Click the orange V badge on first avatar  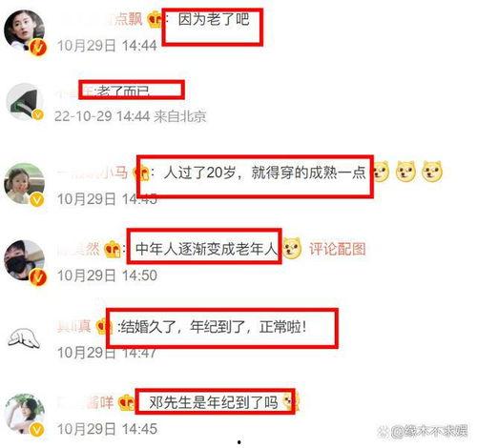click(38, 47)
